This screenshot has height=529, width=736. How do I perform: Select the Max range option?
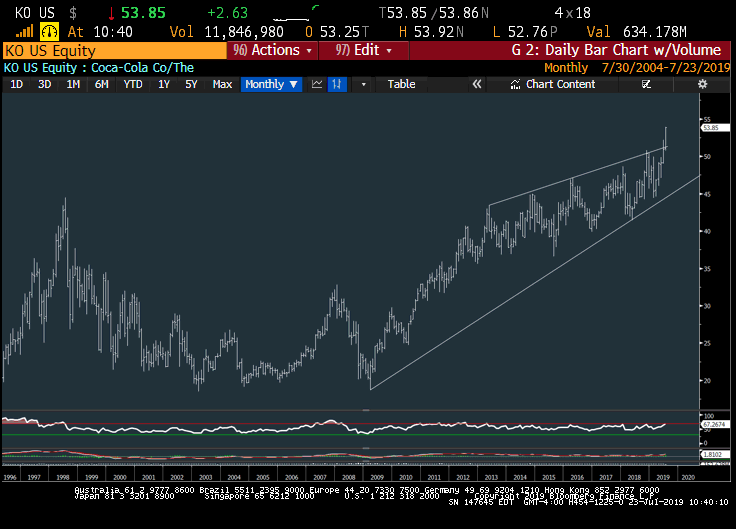(x=222, y=84)
